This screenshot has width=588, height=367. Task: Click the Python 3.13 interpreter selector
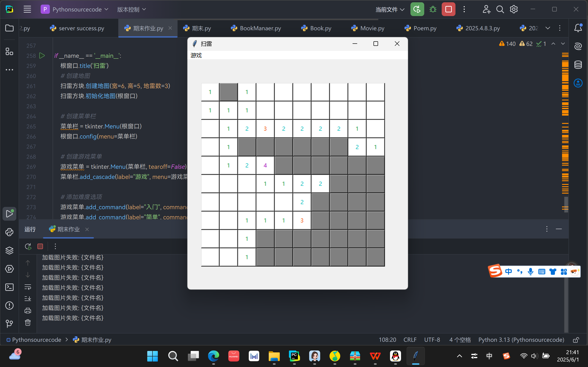coord(521,340)
